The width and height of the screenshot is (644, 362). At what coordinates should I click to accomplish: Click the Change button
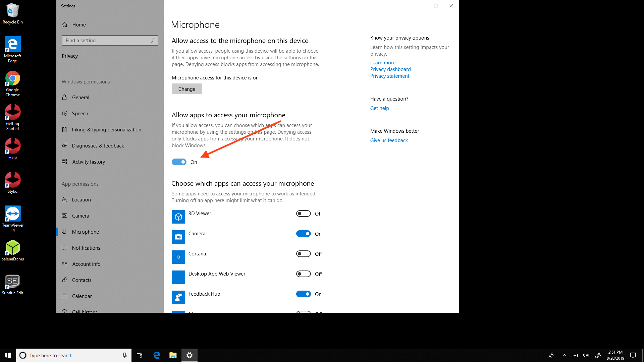tap(187, 89)
